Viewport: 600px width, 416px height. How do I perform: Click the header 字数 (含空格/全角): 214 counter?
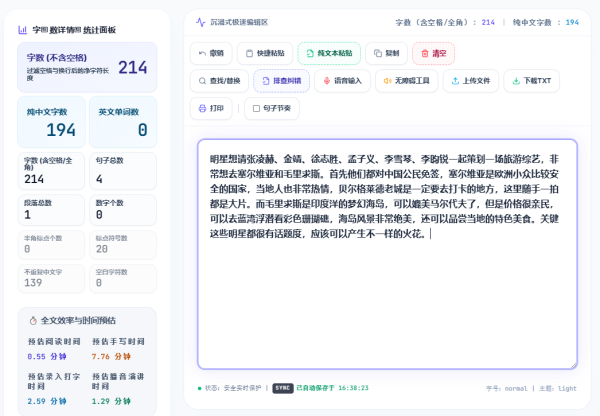[x=445, y=23]
